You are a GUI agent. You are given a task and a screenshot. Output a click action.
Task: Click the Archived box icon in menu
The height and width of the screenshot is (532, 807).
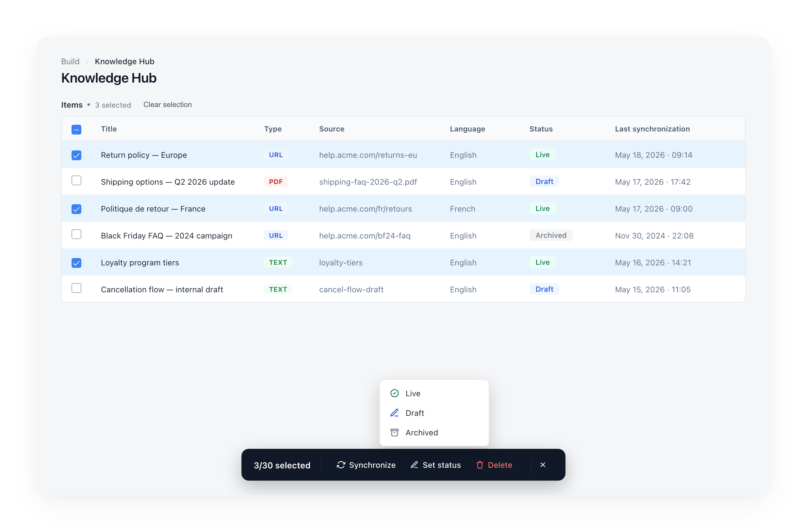coord(394,432)
